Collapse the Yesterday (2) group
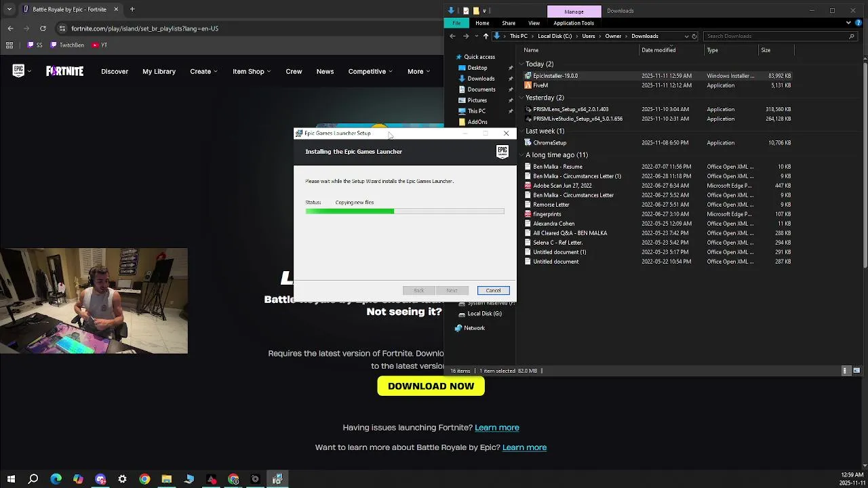The image size is (868, 488). click(x=521, y=98)
